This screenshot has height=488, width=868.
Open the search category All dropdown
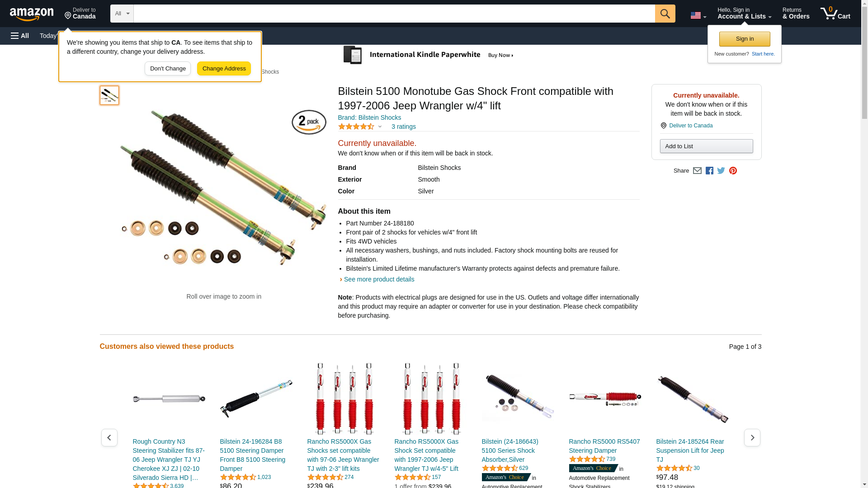[122, 14]
